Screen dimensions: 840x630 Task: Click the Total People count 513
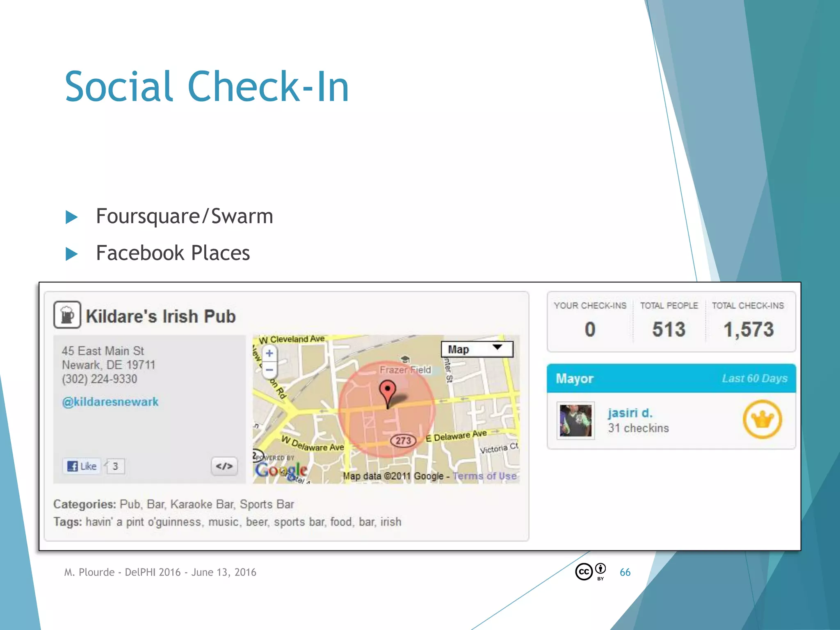[x=669, y=329]
